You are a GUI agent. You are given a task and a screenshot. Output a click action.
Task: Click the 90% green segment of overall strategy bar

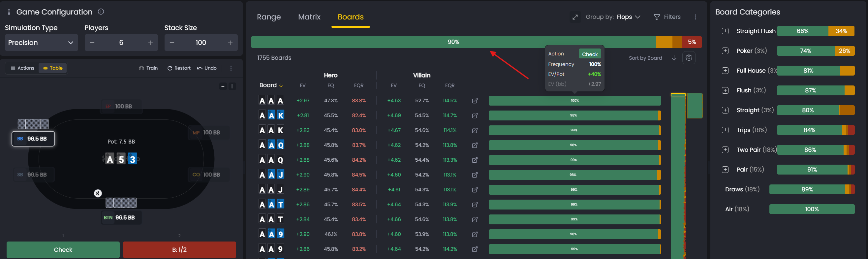pyautogui.click(x=453, y=42)
